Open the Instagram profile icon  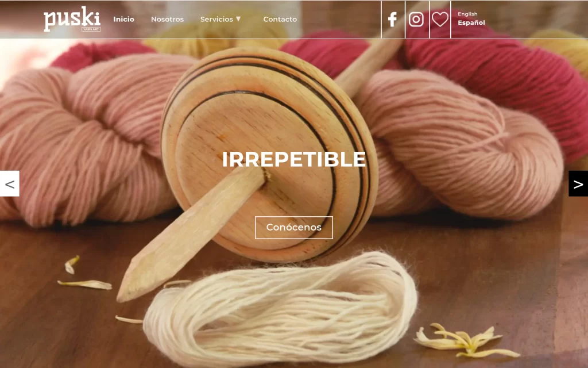click(x=416, y=19)
